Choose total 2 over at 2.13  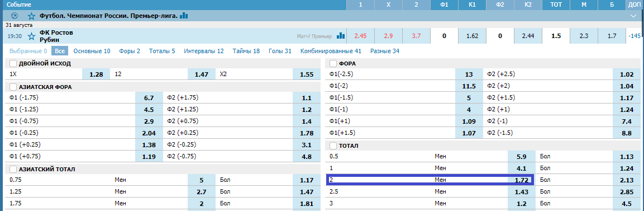click(x=626, y=180)
